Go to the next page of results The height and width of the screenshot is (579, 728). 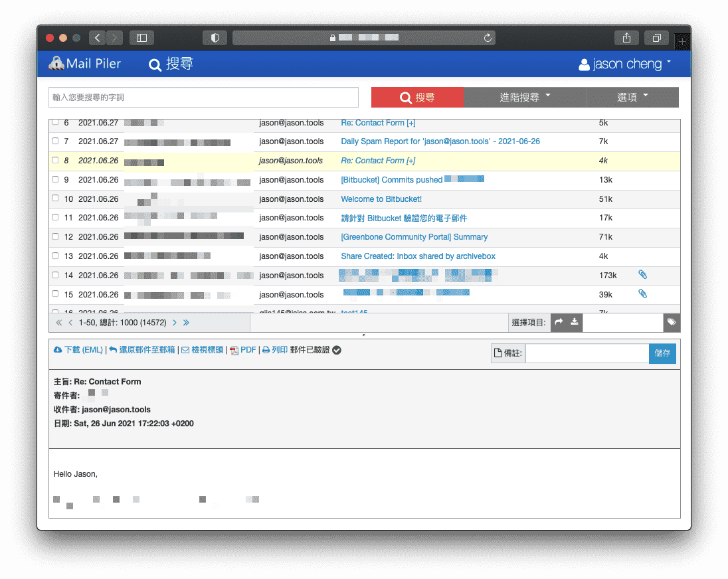click(x=175, y=323)
